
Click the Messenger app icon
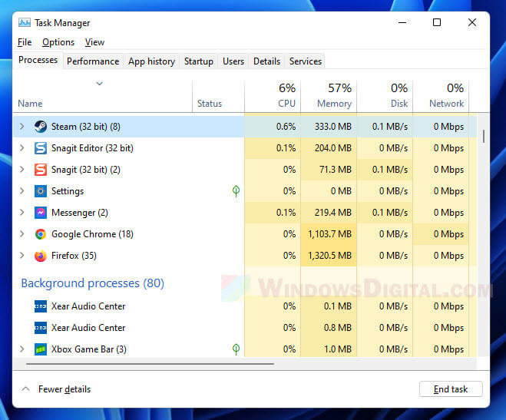pyautogui.click(x=41, y=213)
